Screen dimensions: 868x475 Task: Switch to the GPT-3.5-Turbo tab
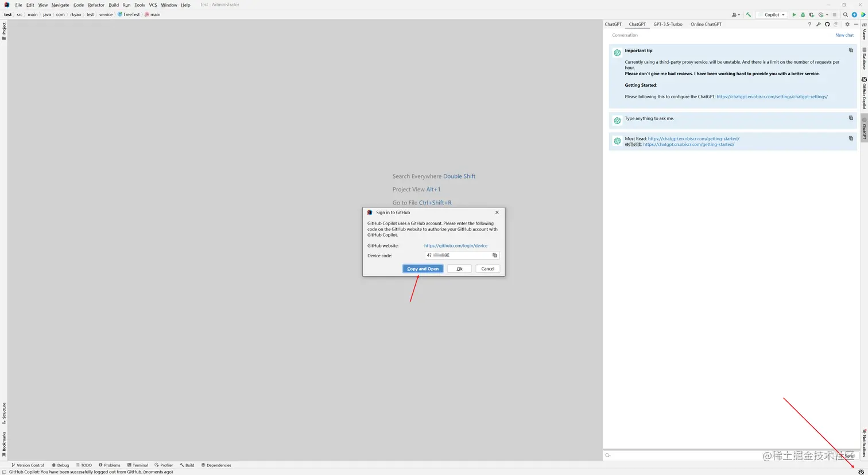coord(668,24)
